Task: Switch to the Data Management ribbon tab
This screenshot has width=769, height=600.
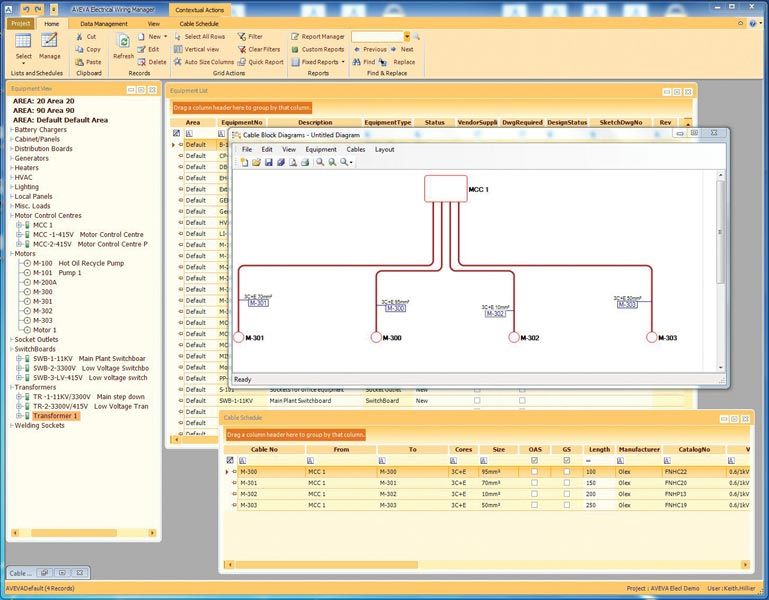Action: [104, 22]
